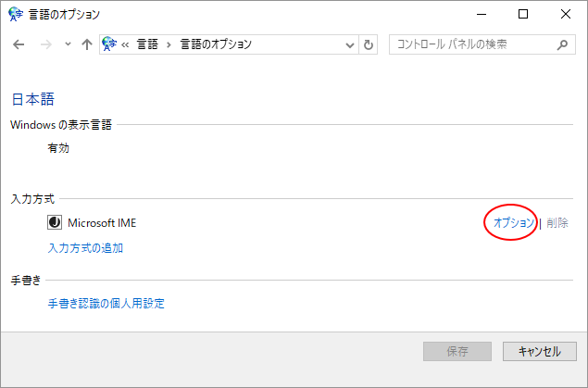Click the forward navigation arrow

(x=45, y=44)
